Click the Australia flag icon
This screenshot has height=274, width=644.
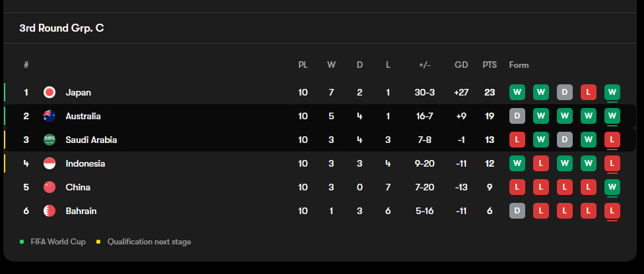coord(49,116)
